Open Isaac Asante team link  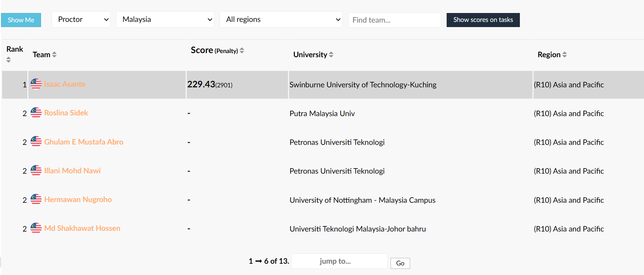(65, 84)
